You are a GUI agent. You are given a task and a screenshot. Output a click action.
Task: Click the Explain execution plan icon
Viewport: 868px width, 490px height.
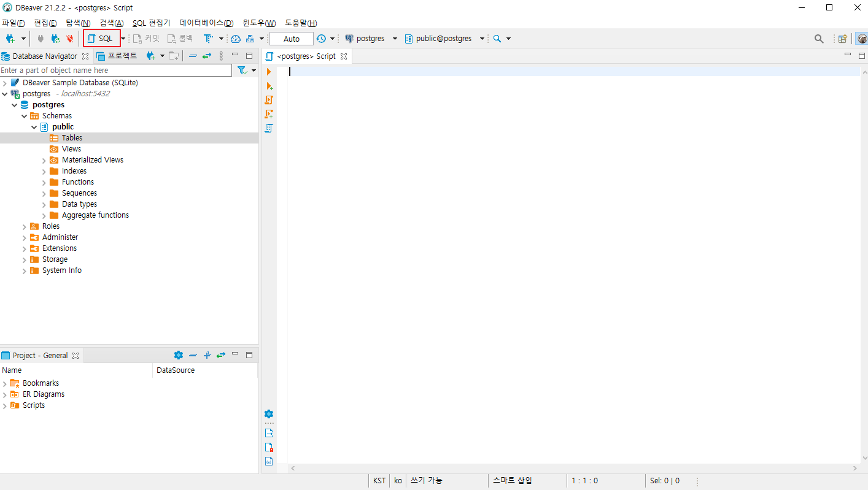point(269,128)
